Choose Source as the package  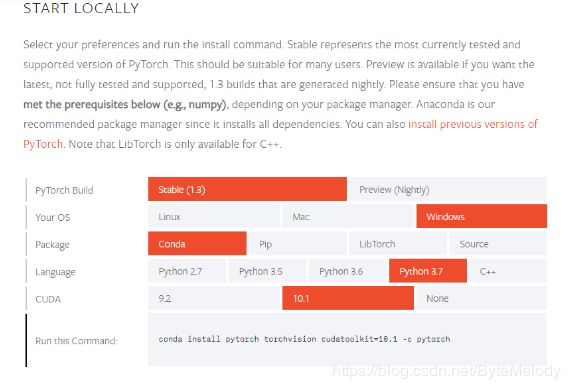[x=498, y=244]
